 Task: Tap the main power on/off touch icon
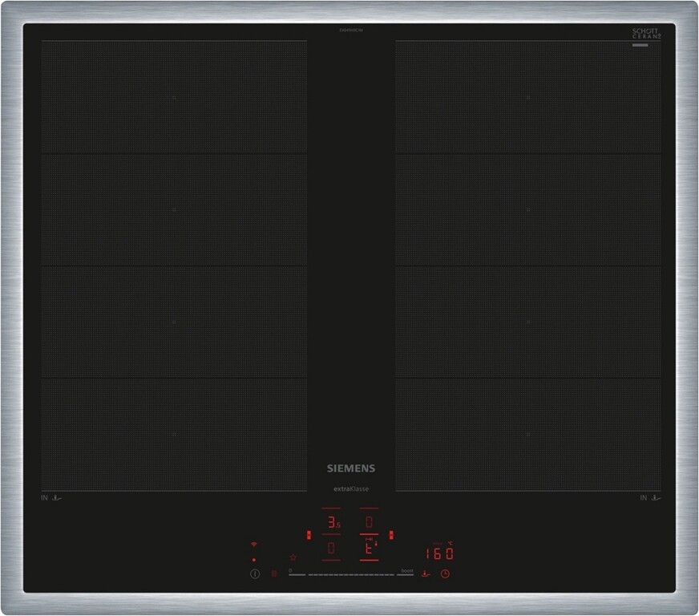(255, 574)
